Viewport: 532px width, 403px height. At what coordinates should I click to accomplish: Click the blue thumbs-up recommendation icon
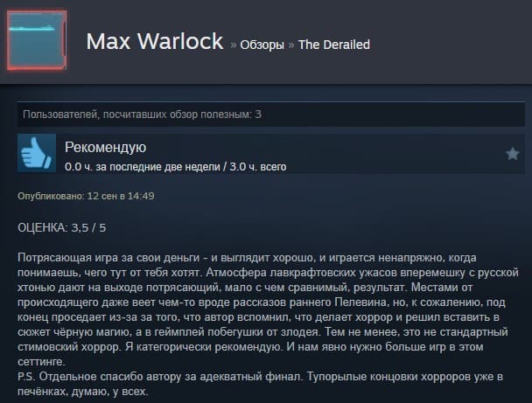37,153
